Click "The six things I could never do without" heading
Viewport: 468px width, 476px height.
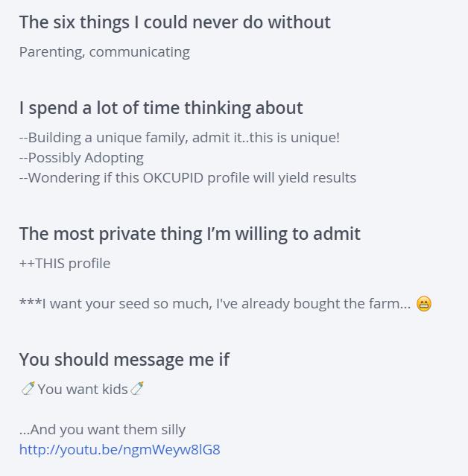174,22
